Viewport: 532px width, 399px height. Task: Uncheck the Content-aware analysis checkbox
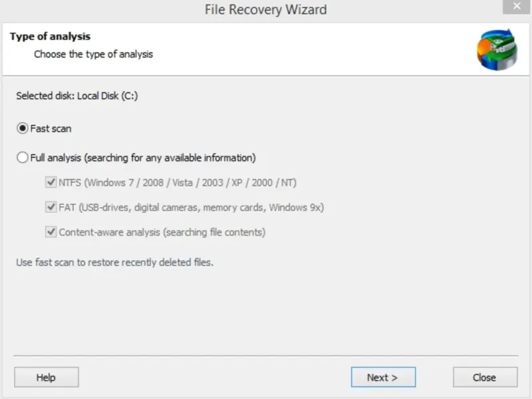tap(51, 232)
